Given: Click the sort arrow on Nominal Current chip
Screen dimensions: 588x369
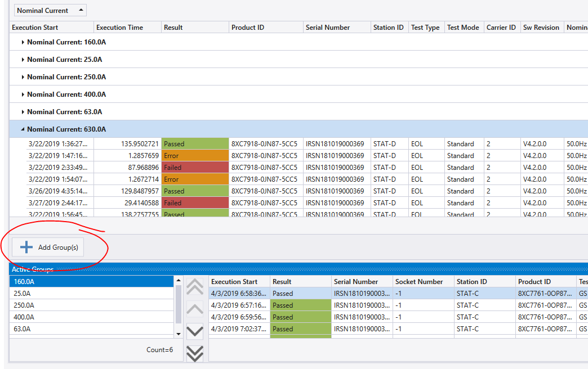Looking at the screenshot, I should 81,10.
